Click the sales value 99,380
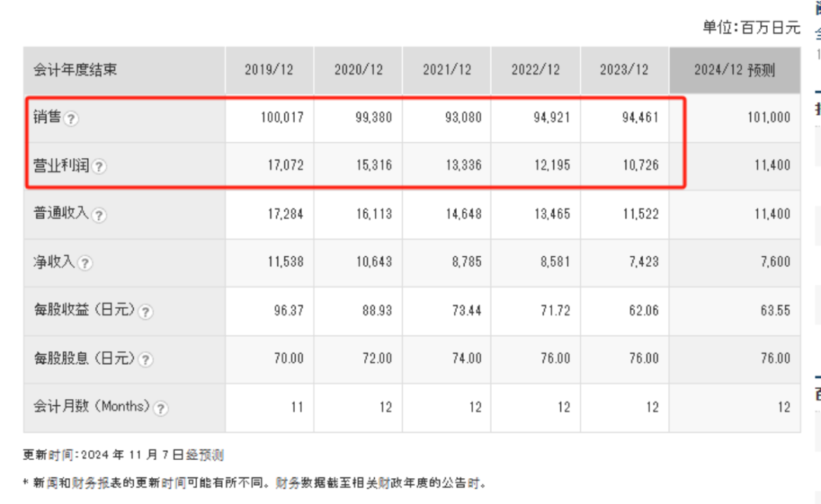Image resolution: width=821 pixels, height=504 pixels. pos(373,117)
